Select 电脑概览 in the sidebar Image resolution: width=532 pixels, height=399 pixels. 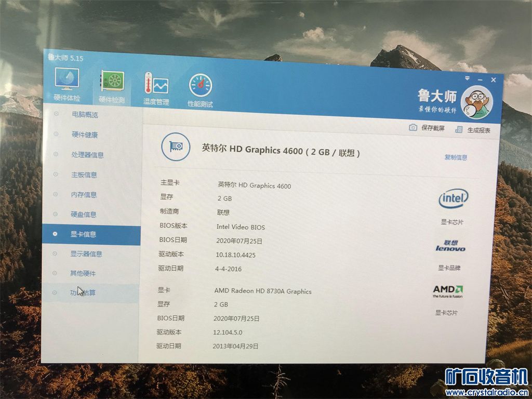(85, 114)
